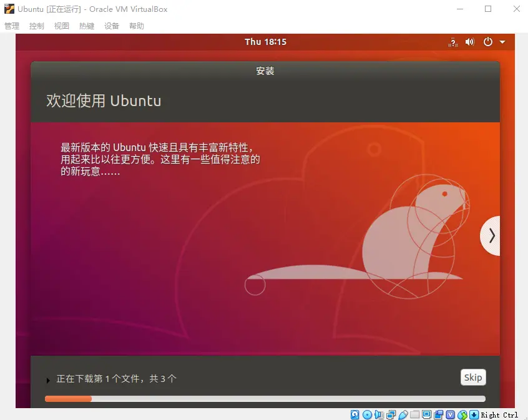528x420 pixels.
Task: Open the 控制 menu
Action: [x=36, y=26]
